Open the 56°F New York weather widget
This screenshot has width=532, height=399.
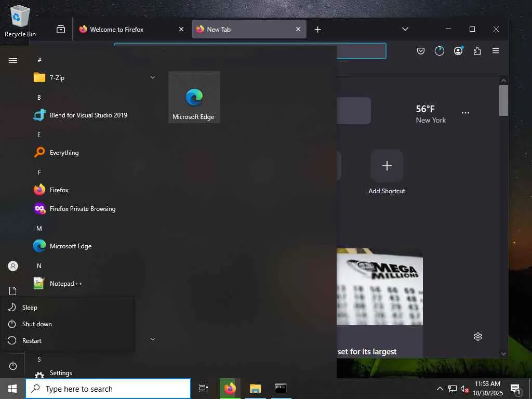(431, 114)
